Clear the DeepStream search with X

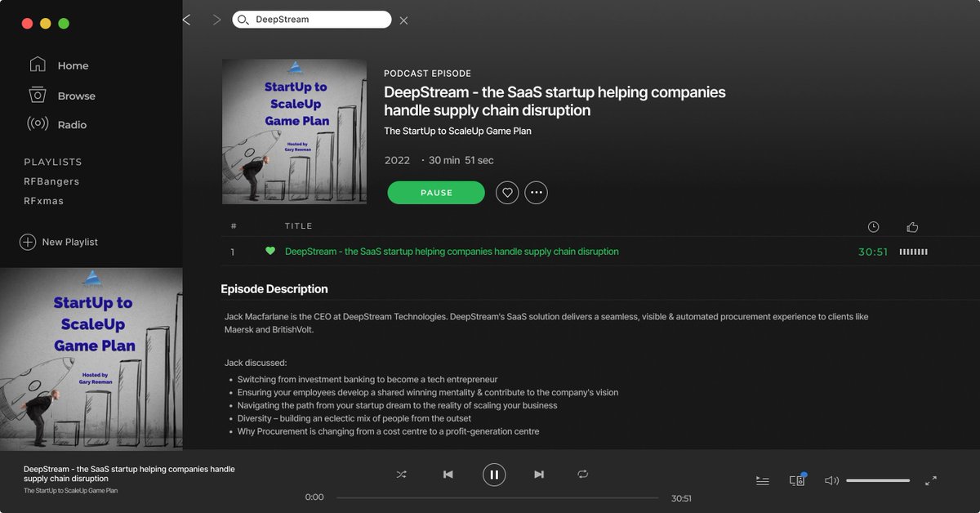pyautogui.click(x=403, y=20)
